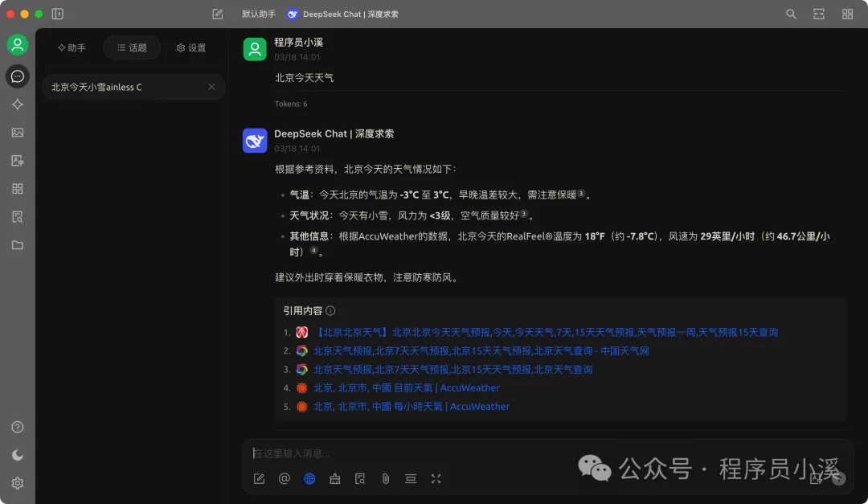Mention a model with the @ icon

click(x=284, y=478)
